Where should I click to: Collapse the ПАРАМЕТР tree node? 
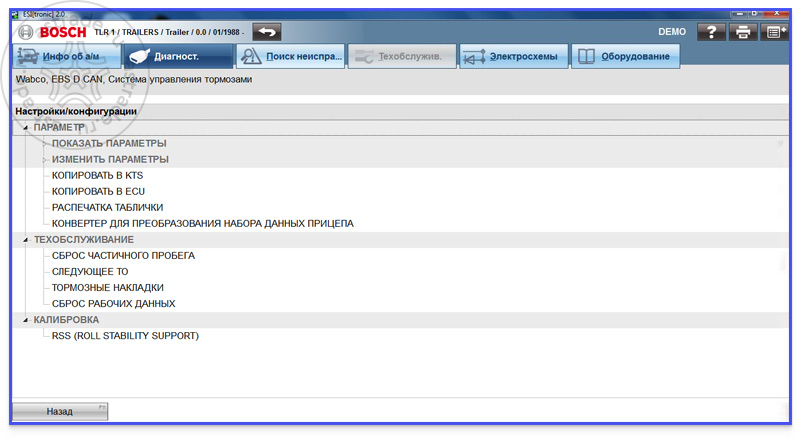(x=25, y=128)
